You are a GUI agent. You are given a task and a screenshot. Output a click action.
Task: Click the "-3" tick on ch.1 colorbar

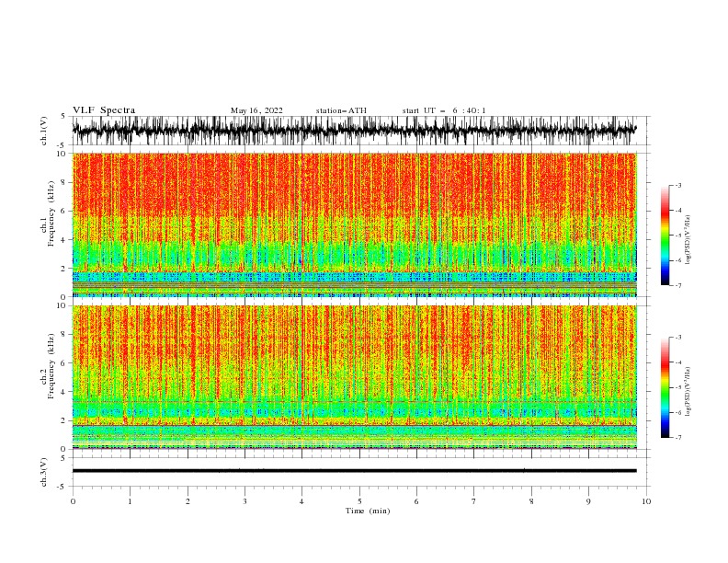[x=678, y=185]
